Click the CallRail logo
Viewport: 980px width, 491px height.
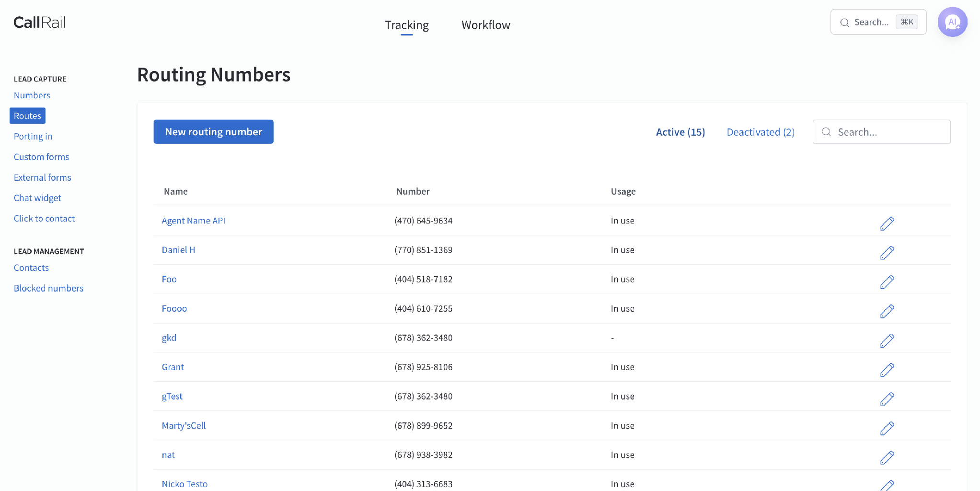pyautogui.click(x=39, y=22)
